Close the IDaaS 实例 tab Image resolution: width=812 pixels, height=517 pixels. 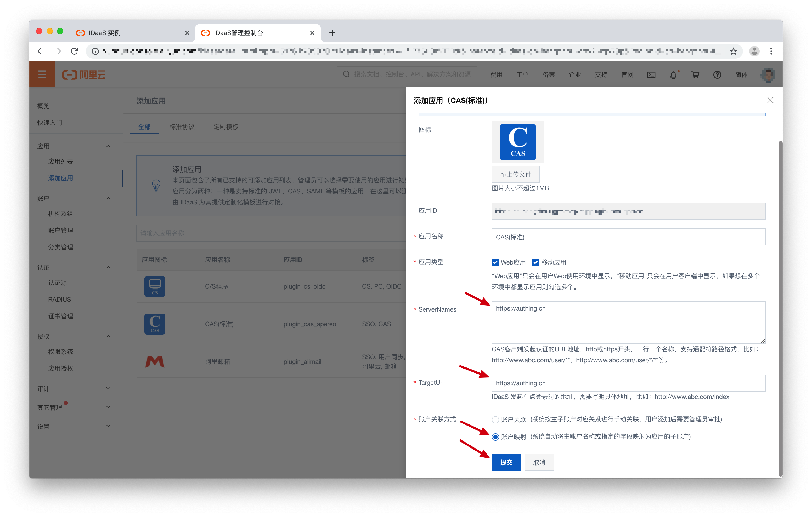(187, 33)
